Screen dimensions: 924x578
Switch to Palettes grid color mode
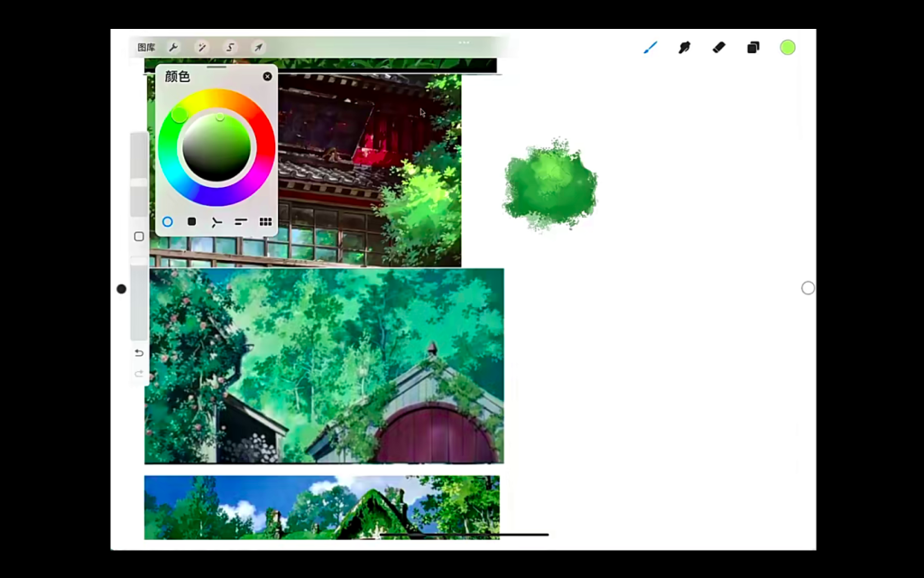(265, 221)
